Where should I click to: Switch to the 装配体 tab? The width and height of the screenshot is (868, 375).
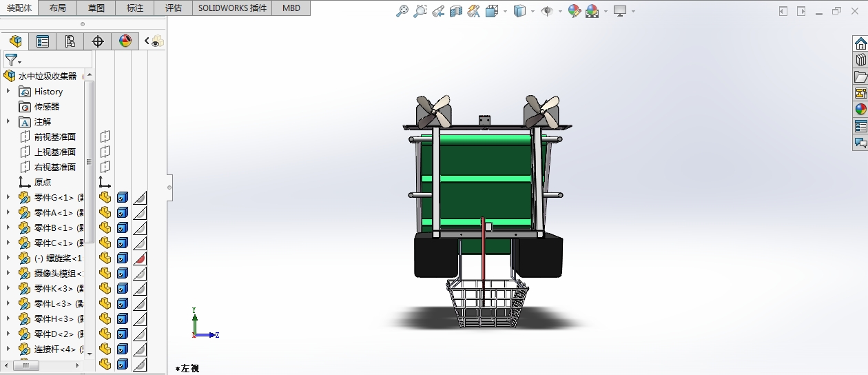tap(19, 8)
